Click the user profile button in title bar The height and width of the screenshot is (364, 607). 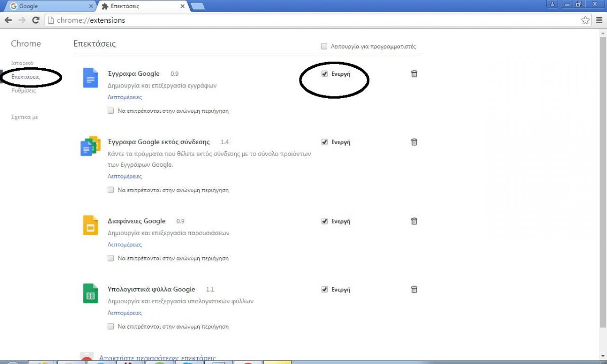pos(552,4)
